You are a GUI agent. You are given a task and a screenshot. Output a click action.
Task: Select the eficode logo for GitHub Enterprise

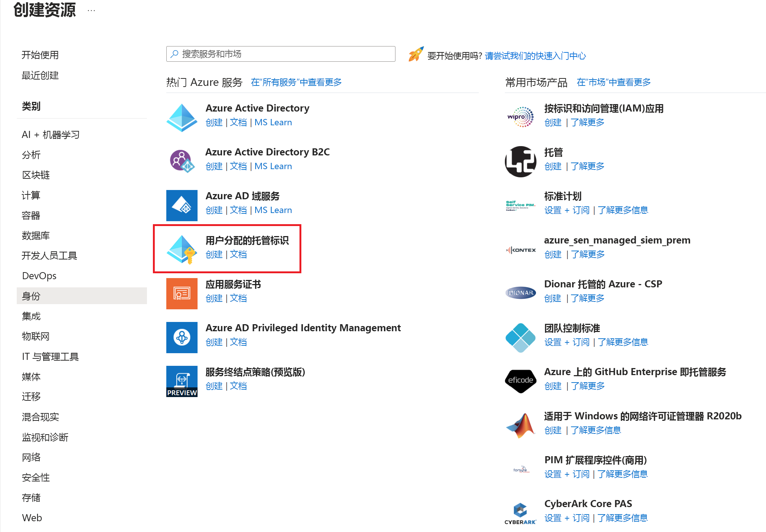[x=520, y=380]
